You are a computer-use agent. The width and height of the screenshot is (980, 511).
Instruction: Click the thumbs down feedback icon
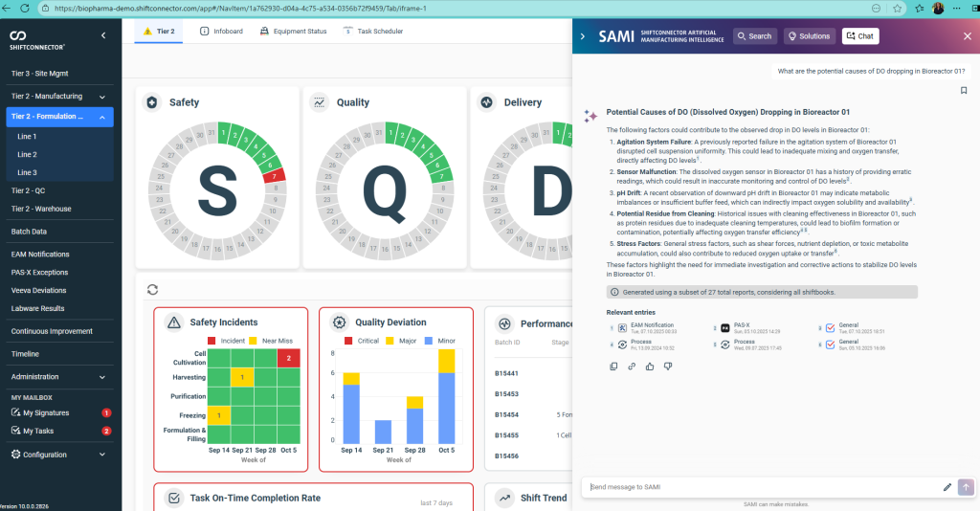coord(668,367)
